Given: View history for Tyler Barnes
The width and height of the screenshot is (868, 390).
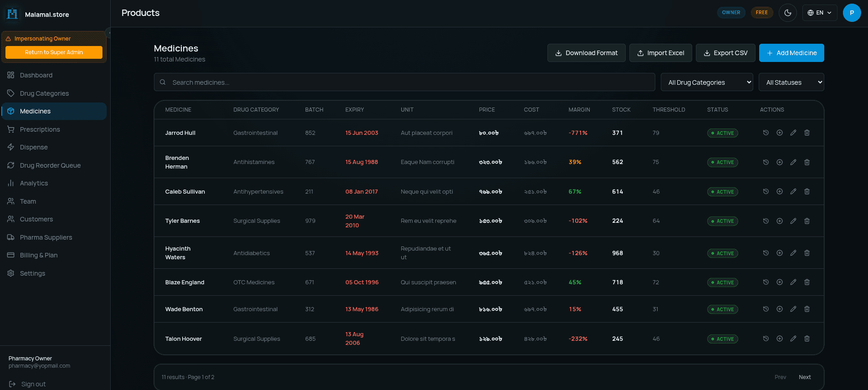Looking at the screenshot, I should (766, 221).
